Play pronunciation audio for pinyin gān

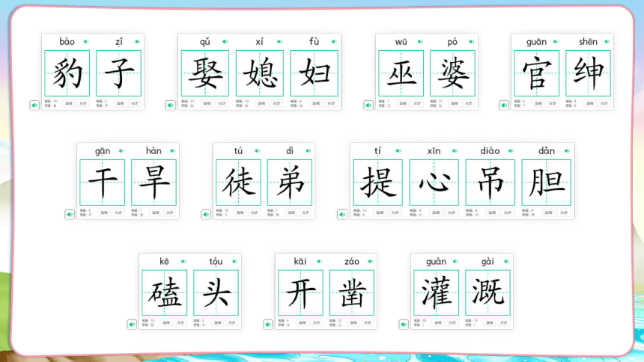click(121, 150)
